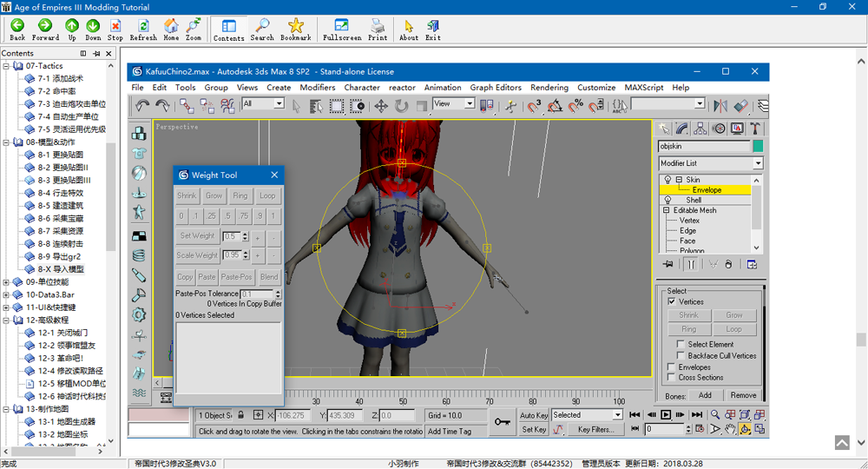Enable the Select Element checkbox
The height and width of the screenshot is (469, 868).
coord(681,345)
